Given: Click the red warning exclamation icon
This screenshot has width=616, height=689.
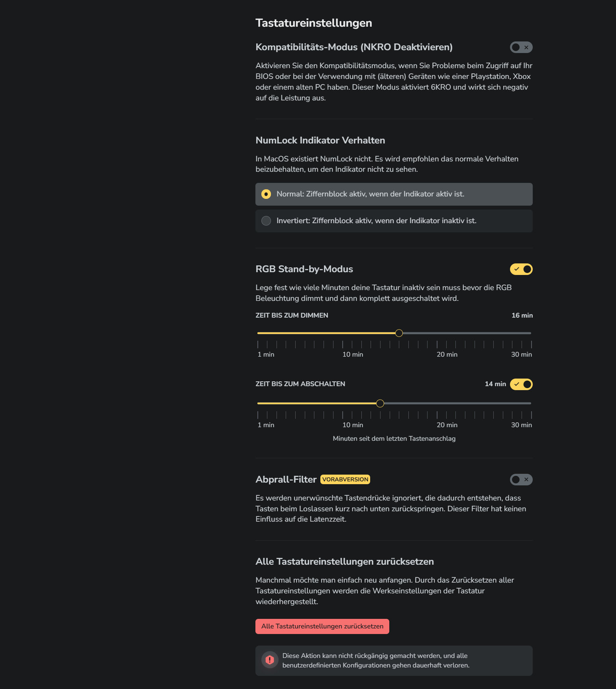Looking at the screenshot, I should [x=271, y=660].
